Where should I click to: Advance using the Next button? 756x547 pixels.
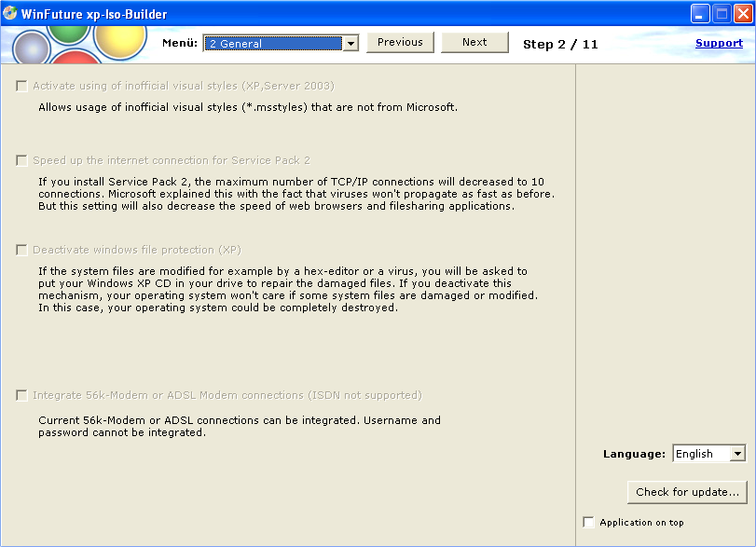click(x=474, y=43)
